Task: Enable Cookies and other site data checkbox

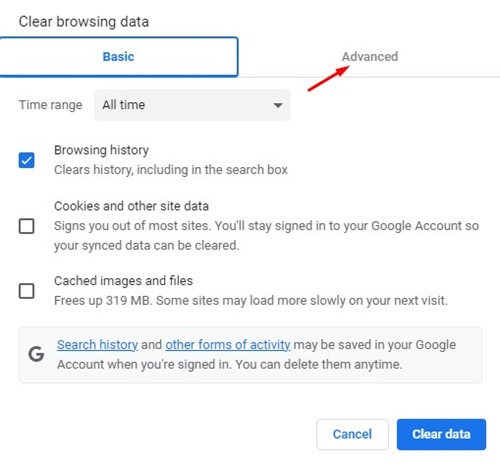Action: tap(26, 226)
